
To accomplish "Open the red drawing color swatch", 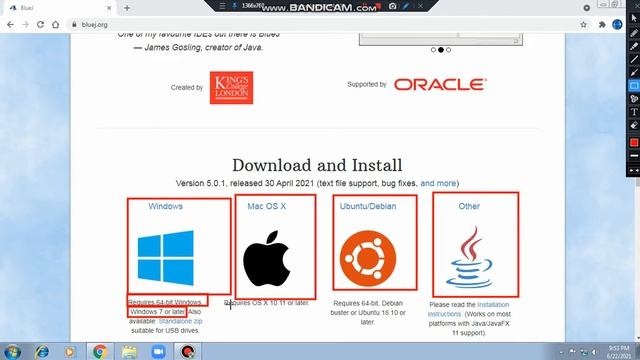I will point(633,142).
